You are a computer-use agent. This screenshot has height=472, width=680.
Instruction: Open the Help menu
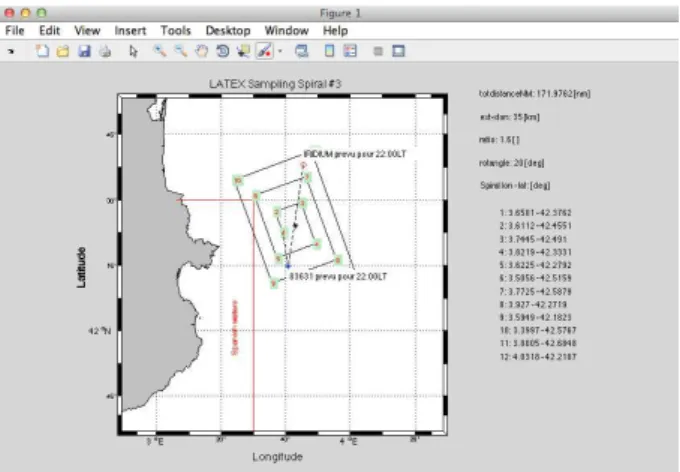335,31
